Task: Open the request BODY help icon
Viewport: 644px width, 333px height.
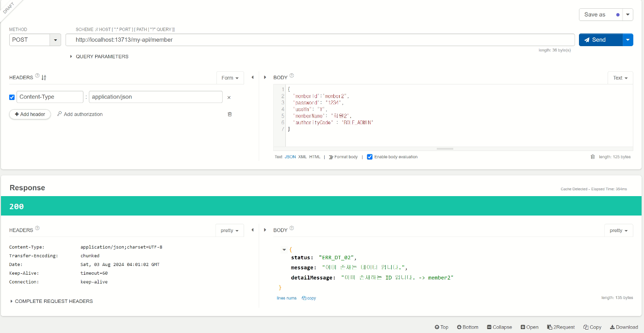Action: (292, 76)
